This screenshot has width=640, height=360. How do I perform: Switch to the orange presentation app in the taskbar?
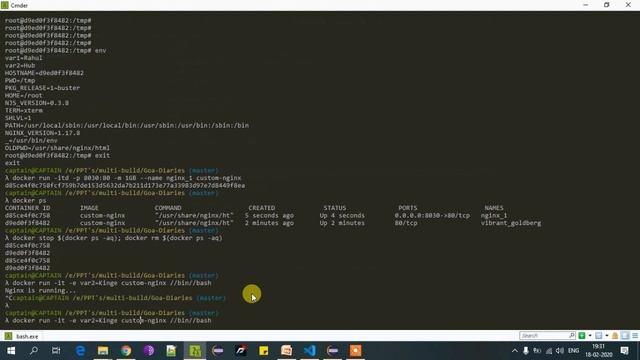point(287,351)
